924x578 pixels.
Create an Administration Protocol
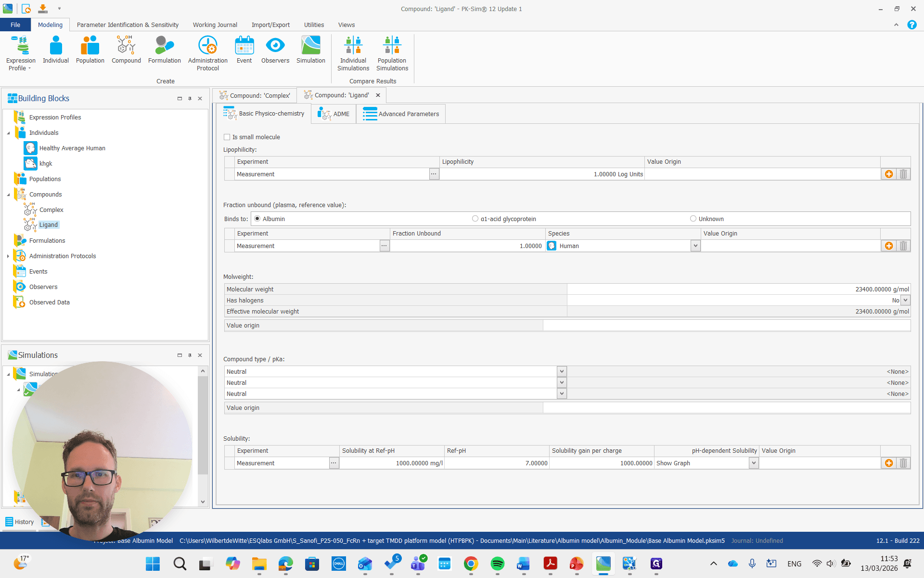[x=208, y=53]
